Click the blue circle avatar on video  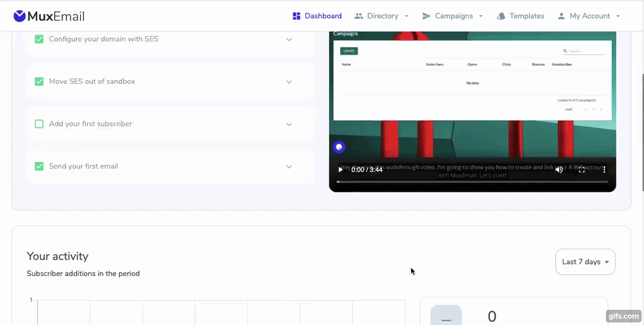pos(339,147)
